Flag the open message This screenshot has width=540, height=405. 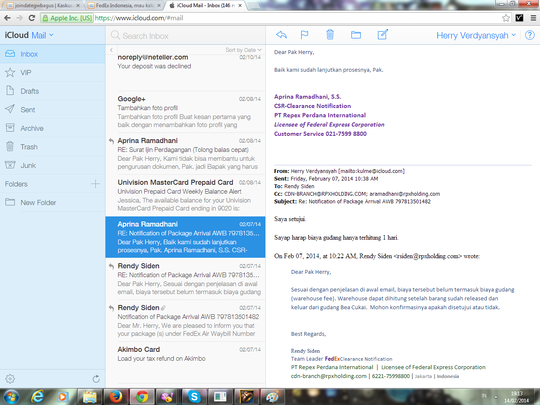tap(304, 35)
